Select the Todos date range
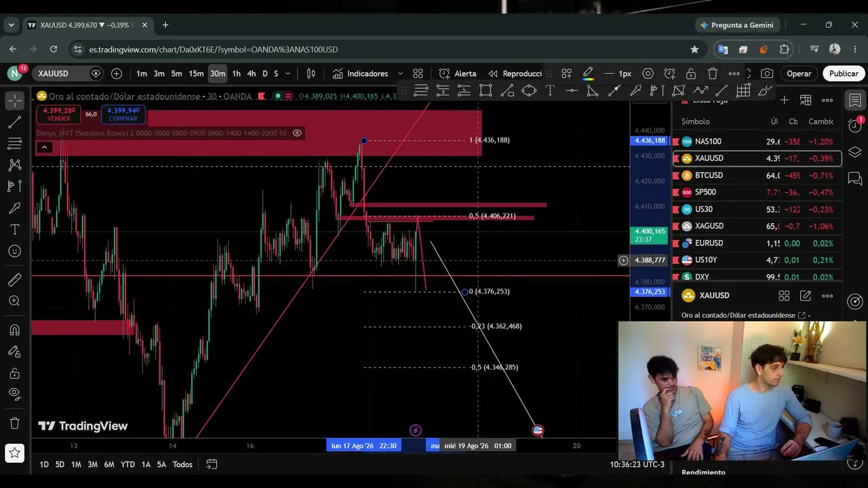Image resolution: width=868 pixels, height=488 pixels. pyautogui.click(x=182, y=464)
